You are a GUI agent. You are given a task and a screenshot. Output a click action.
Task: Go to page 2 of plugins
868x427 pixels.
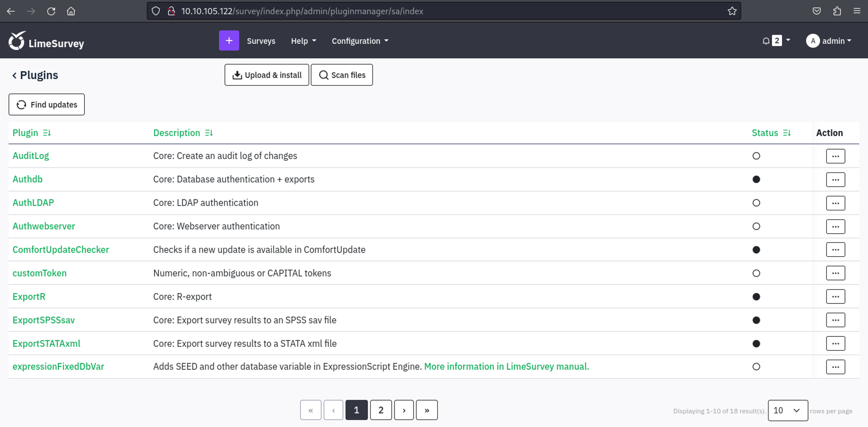(381, 410)
